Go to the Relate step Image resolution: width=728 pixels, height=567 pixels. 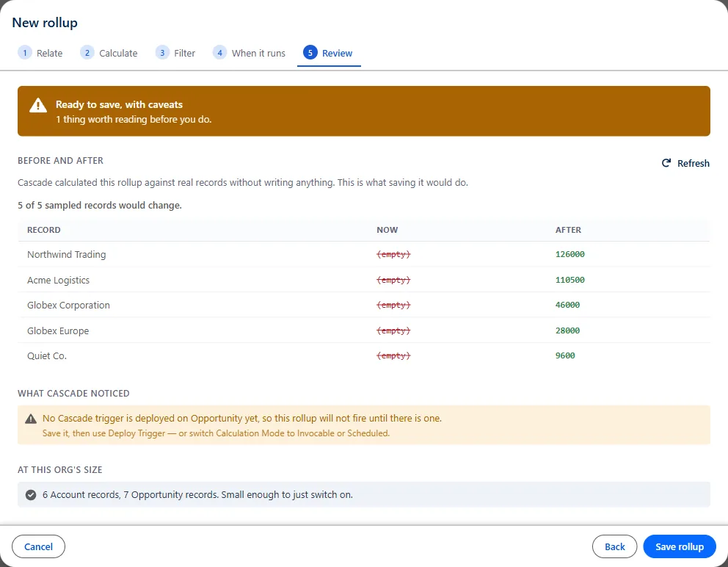[x=40, y=53]
